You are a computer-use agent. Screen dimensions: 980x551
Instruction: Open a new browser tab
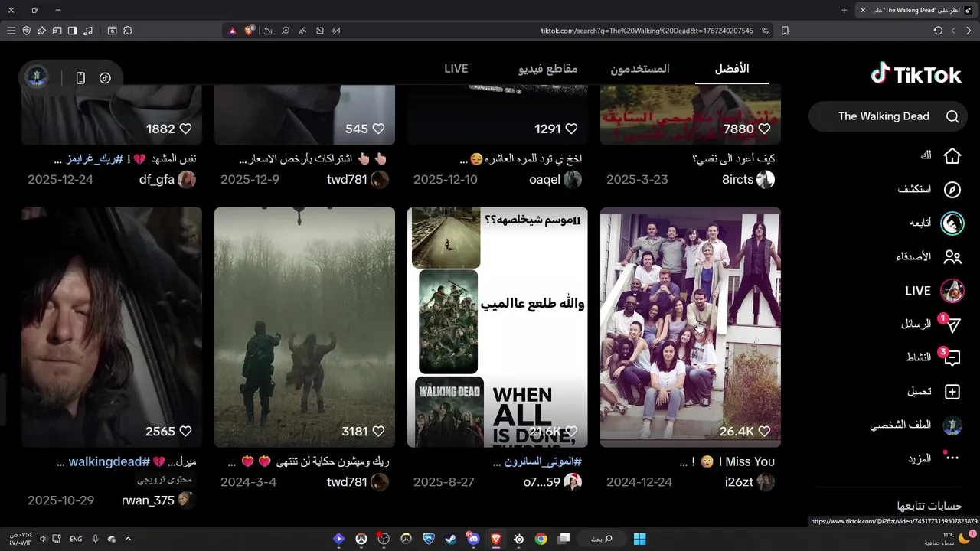(844, 10)
